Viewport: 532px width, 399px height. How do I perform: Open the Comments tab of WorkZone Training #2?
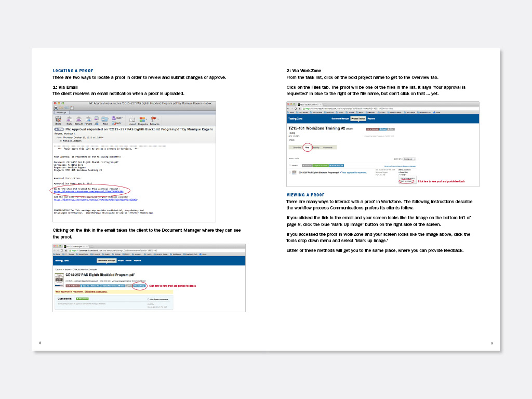[328, 148]
